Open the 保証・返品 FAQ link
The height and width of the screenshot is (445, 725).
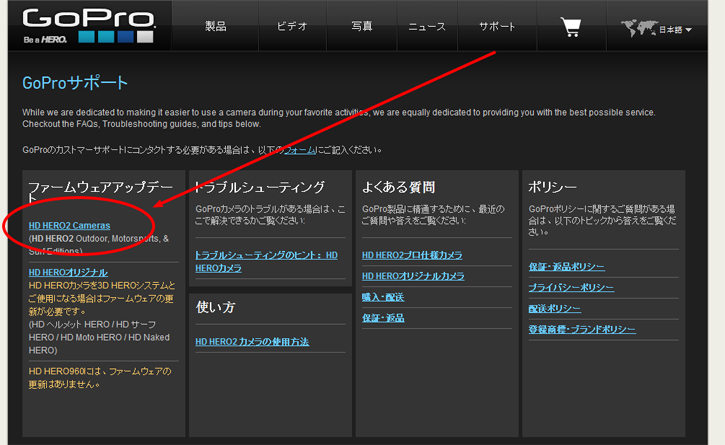click(x=383, y=318)
